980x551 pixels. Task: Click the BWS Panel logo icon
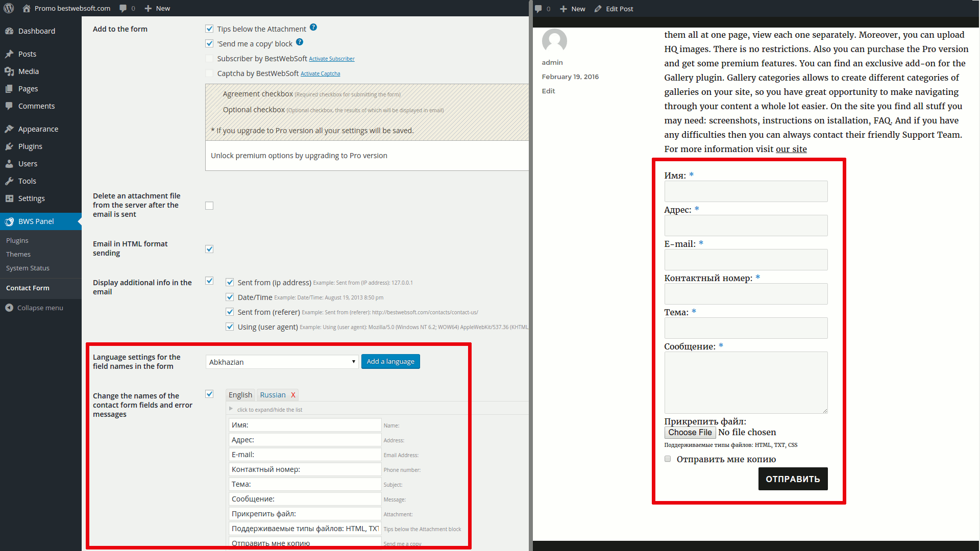[x=9, y=221]
